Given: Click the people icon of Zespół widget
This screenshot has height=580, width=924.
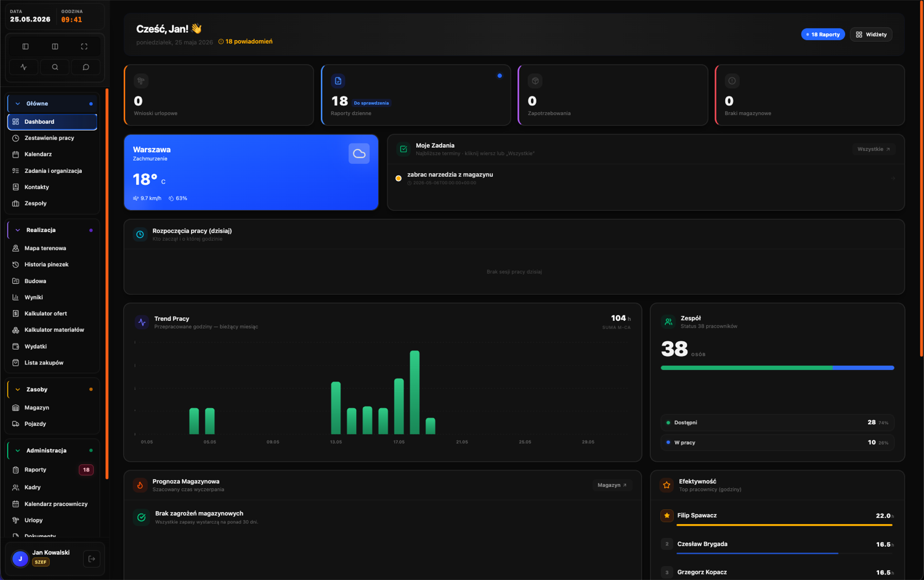Looking at the screenshot, I should point(668,322).
